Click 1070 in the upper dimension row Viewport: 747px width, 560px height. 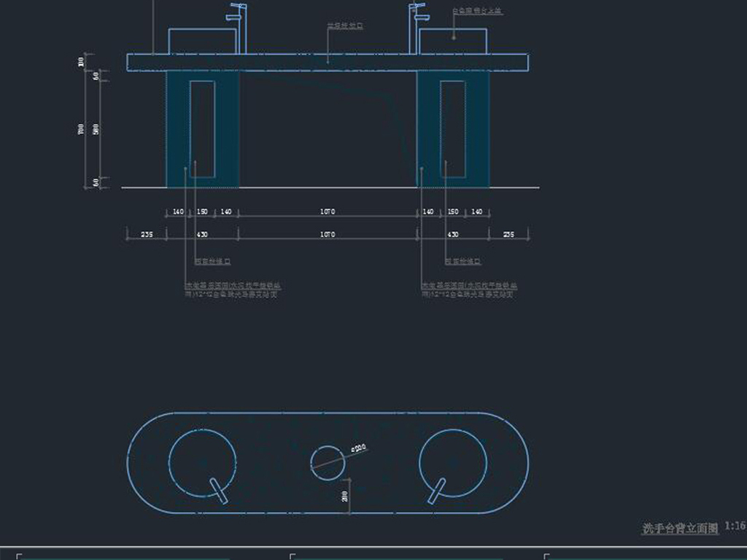328,211
